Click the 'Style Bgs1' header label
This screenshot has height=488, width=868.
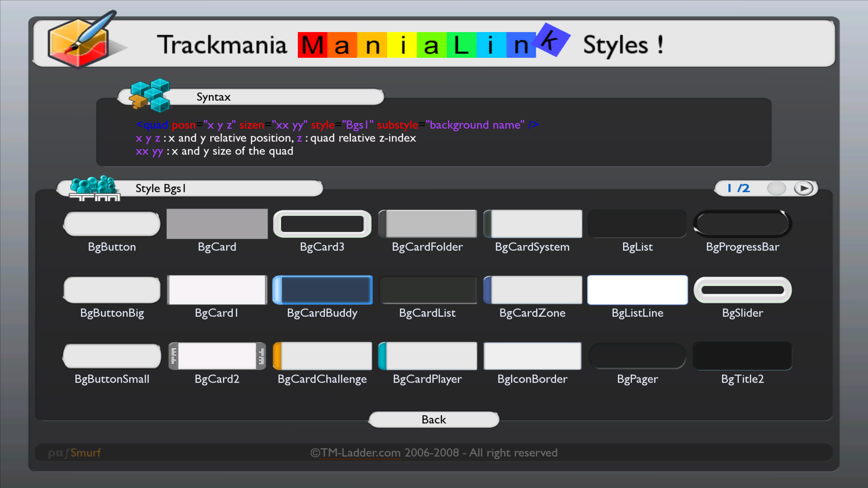tap(160, 188)
